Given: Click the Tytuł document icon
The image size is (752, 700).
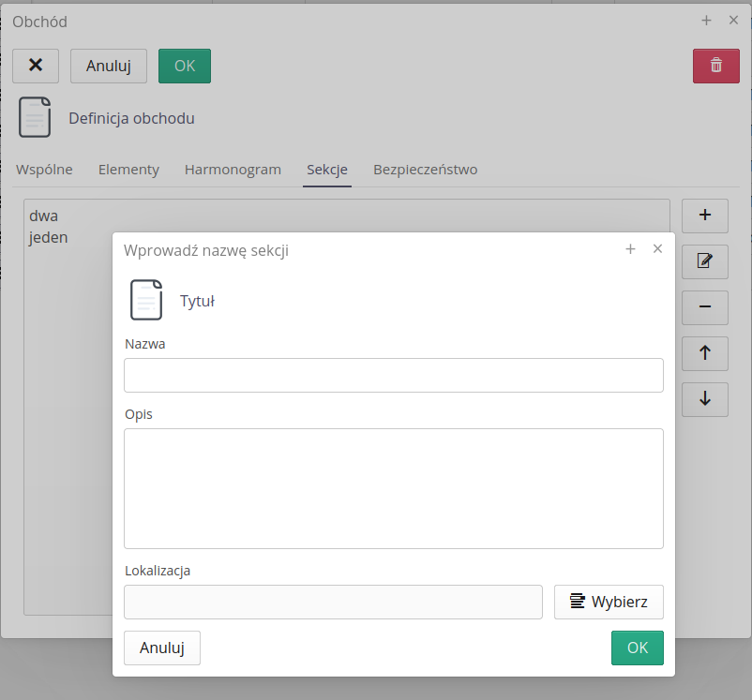Looking at the screenshot, I should 145,301.
